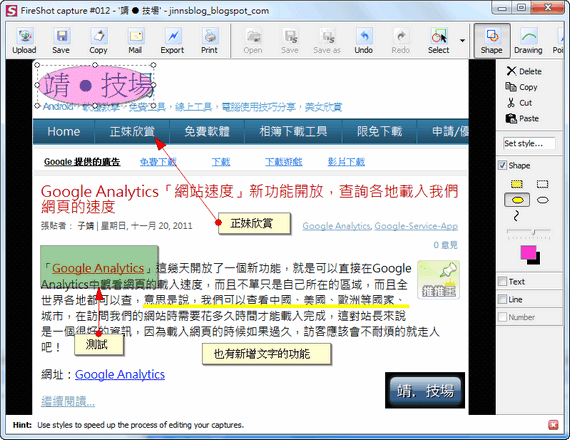The width and height of the screenshot is (570, 440).
Task: Toggle the Shape checkbox
Action: tap(502, 165)
